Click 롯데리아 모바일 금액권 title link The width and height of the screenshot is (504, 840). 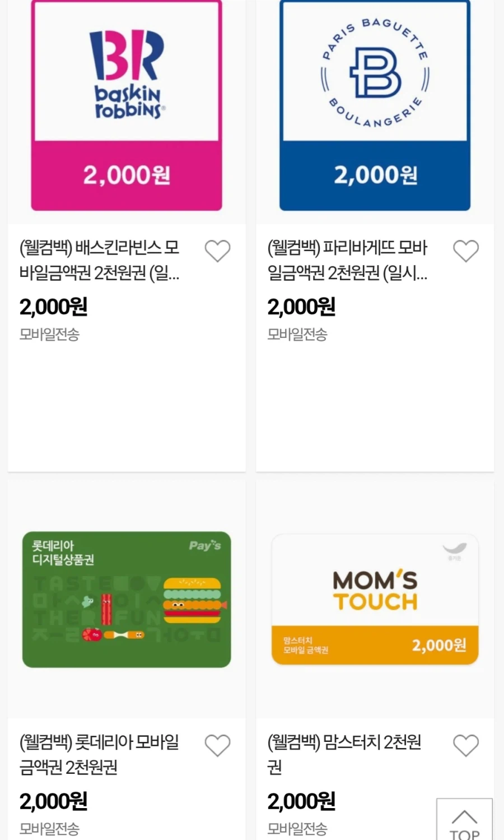click(98, 757)
